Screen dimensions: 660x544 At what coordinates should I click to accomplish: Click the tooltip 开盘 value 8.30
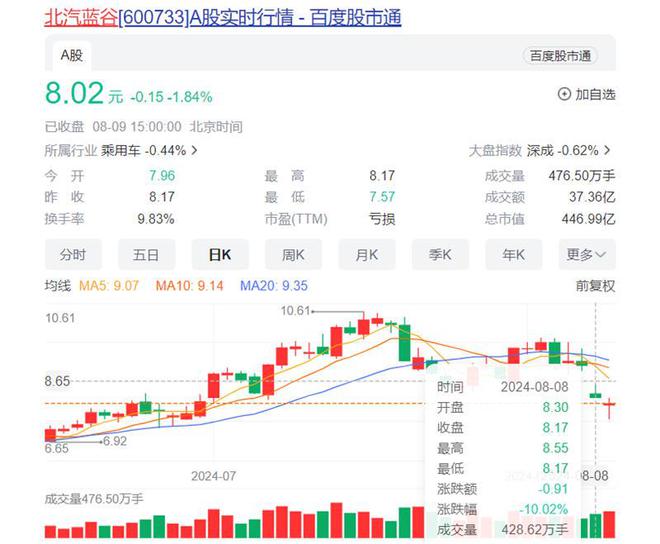[555, 407]
